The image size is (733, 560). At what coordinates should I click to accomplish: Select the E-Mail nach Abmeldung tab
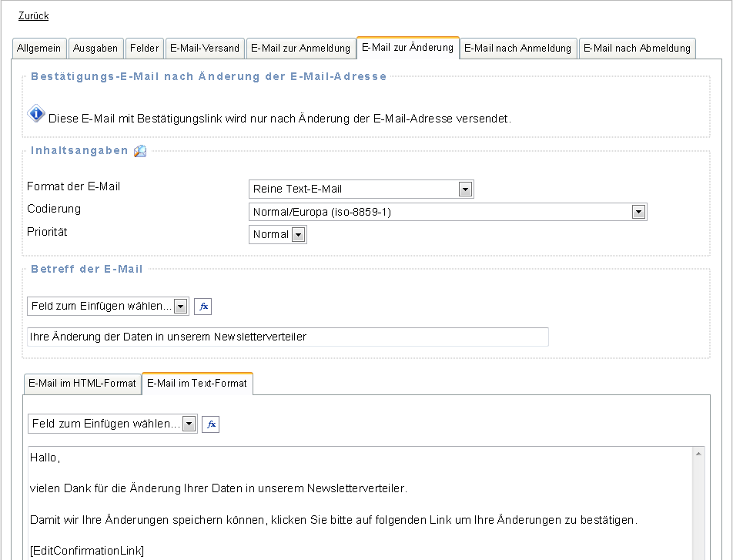(x=637, y=49)
